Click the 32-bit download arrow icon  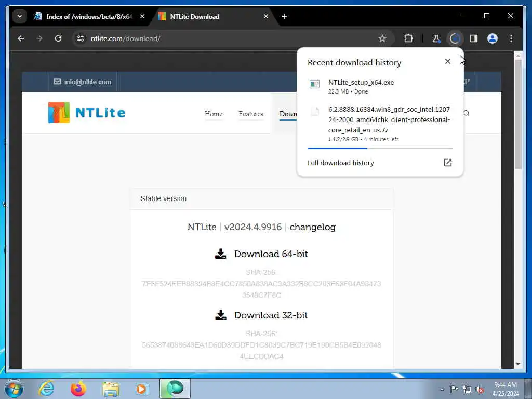click(220, 315)
